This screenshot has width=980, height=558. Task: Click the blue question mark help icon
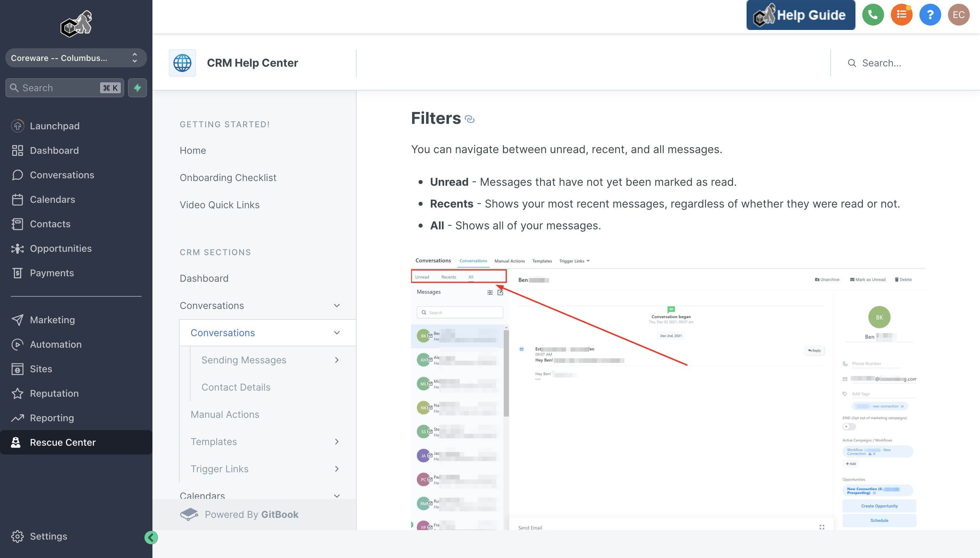click(930, 15)
